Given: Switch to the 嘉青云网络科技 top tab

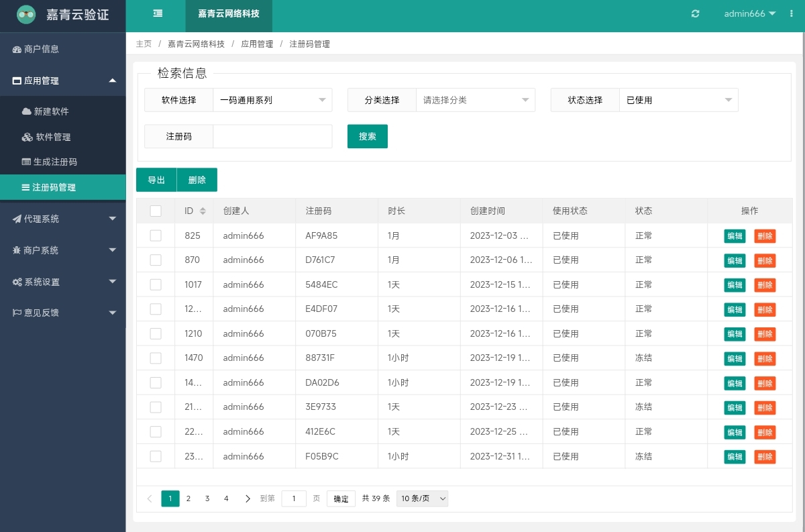Looking at the screenshot, I should (x=229, y=14).
